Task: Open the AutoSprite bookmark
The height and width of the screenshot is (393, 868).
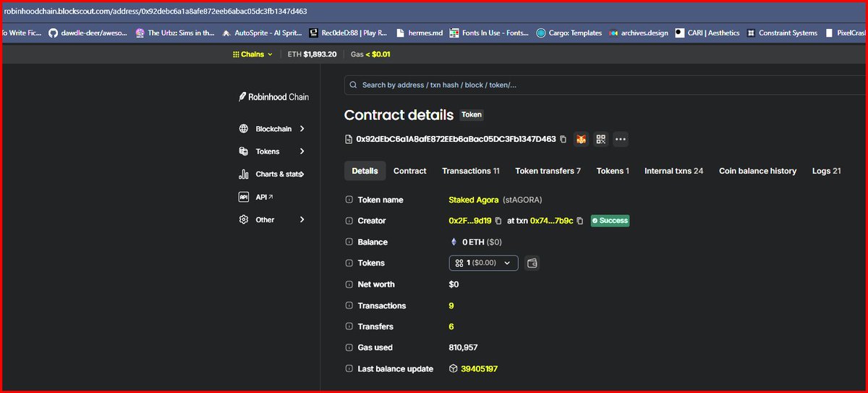Action: 261,33
